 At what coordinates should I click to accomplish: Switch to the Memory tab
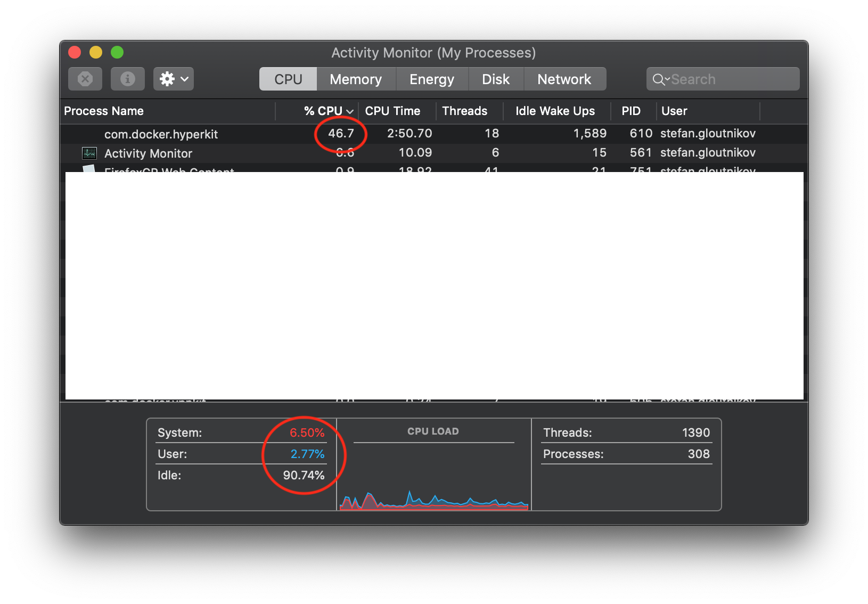355,79
